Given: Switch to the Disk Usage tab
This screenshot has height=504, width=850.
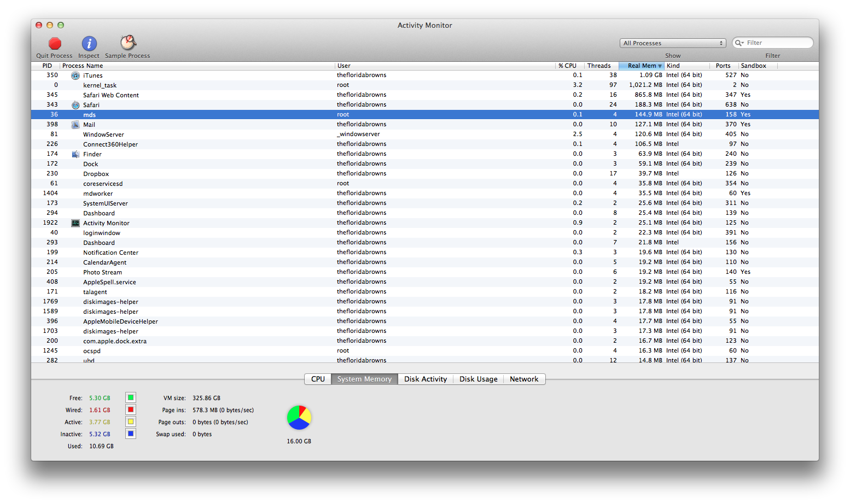Looking at the screenshot, I should pyautogui.click(x=479, y=379).
